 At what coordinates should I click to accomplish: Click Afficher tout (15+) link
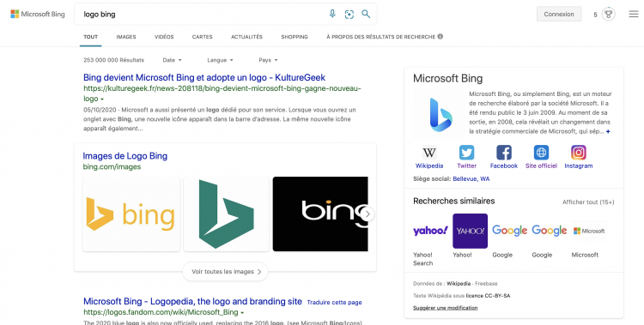tap(588, 202)
